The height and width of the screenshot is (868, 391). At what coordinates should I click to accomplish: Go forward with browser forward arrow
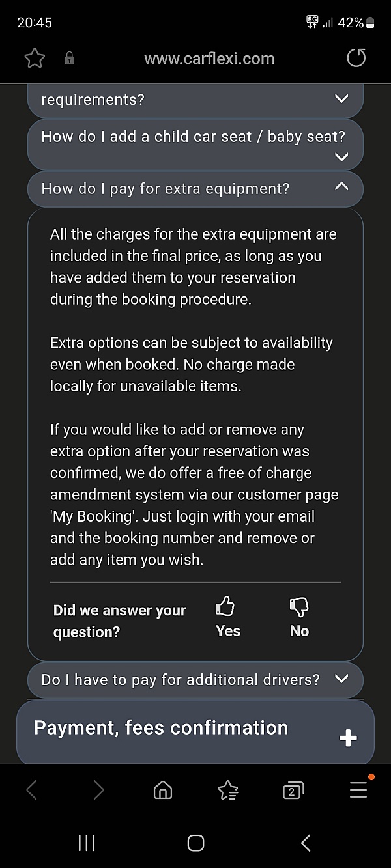click(x=98, y=790)
